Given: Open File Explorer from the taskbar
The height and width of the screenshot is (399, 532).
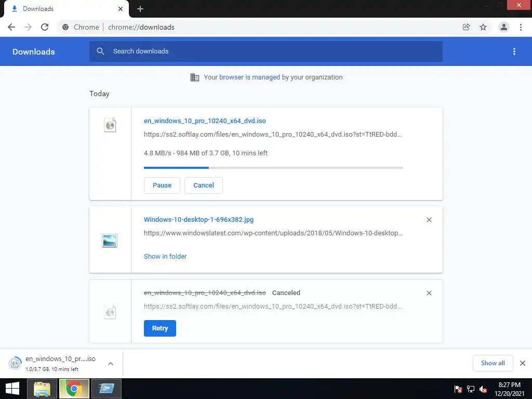Looking at the screenshot, I should click(42, 389).
